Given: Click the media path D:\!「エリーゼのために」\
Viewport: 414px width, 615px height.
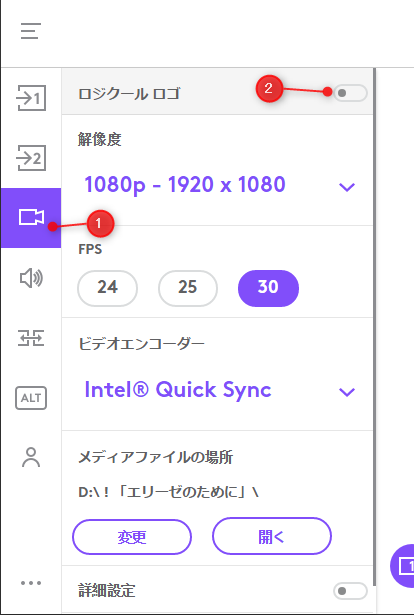Looking at the screenshot, I should point(168,492).
